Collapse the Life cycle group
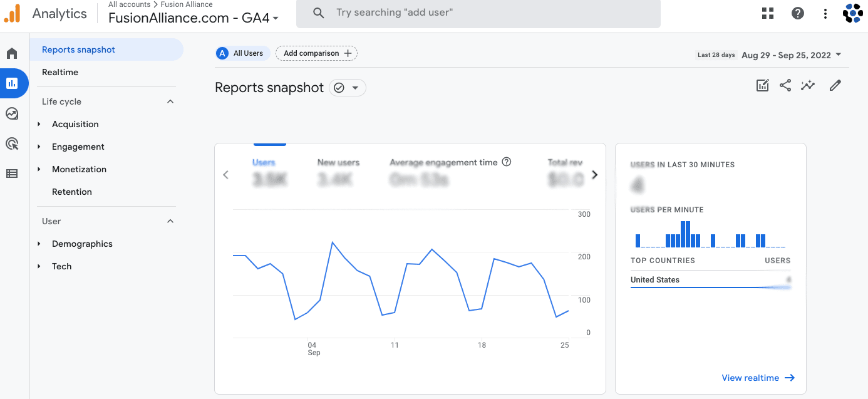868x399 pixels. pyautogui.click(x=170, y=101)
